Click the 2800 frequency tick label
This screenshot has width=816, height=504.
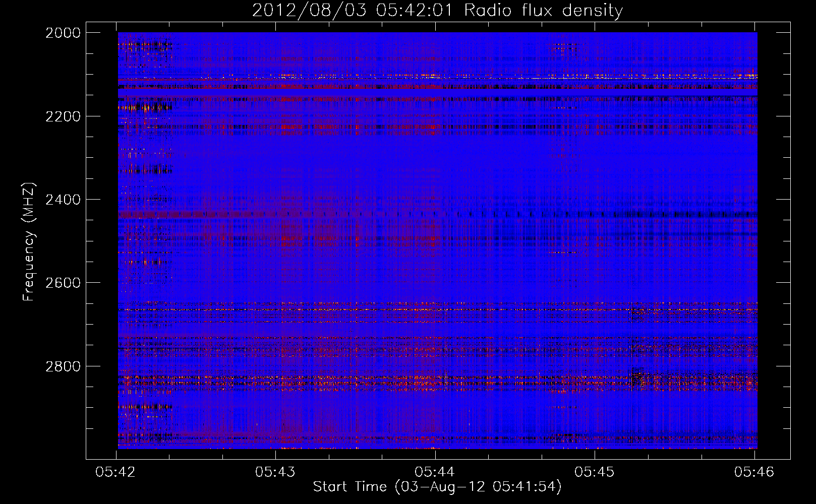pos(63,366)
